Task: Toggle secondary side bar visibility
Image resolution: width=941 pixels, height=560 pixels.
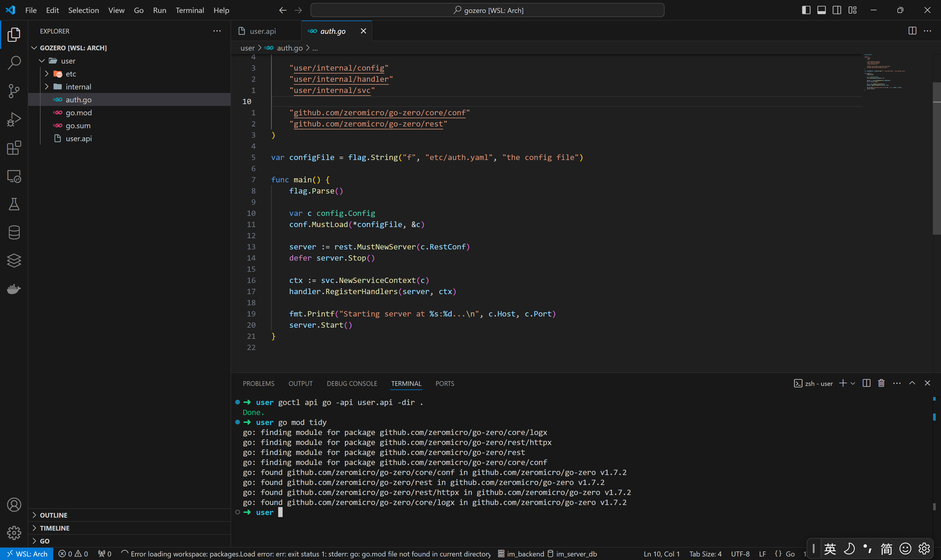Action: click(837, 10)
